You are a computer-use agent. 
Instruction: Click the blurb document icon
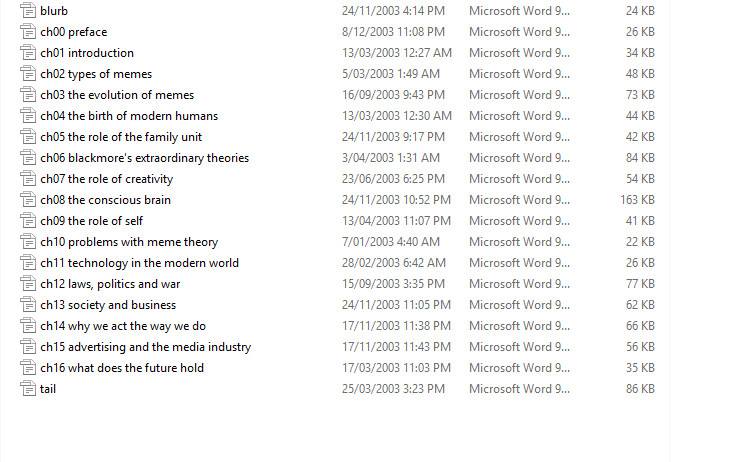pos(27,11)
